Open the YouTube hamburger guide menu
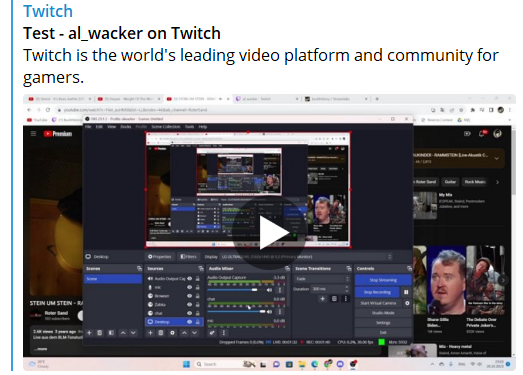 [33, 134]
